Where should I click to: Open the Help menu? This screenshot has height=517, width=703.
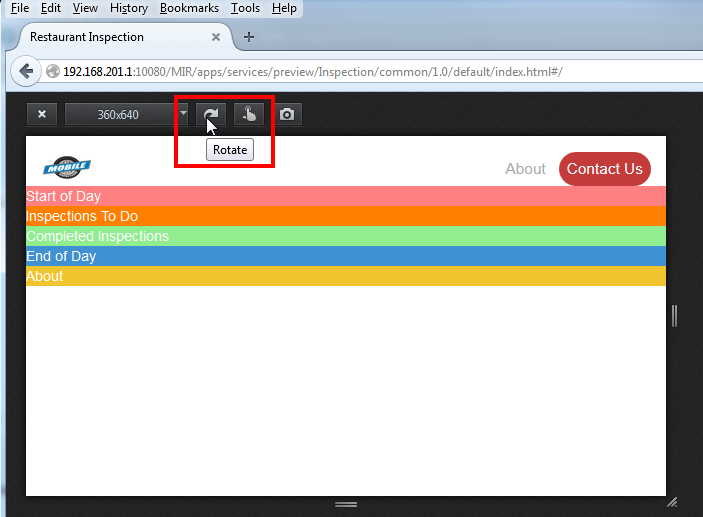(x=284, y=8)
